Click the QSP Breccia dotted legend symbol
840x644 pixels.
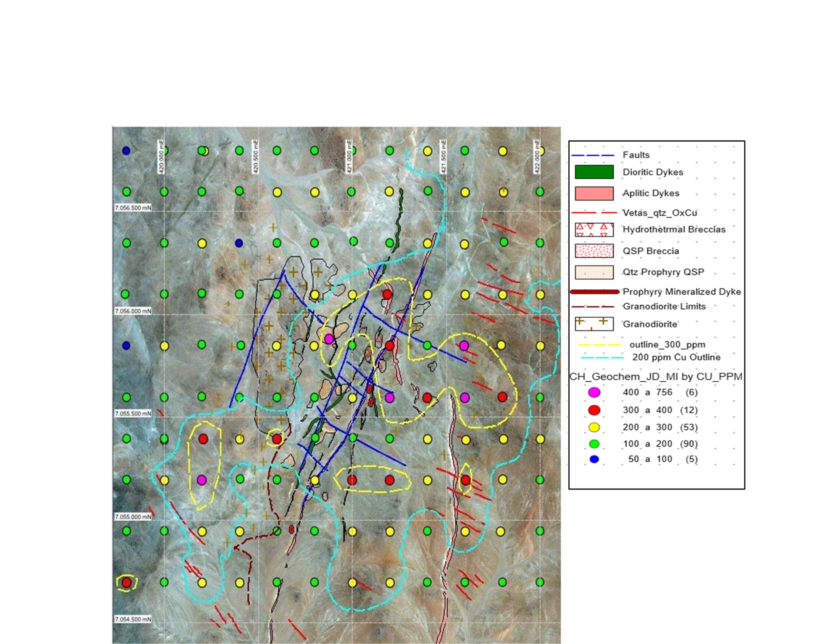point(594,251)
